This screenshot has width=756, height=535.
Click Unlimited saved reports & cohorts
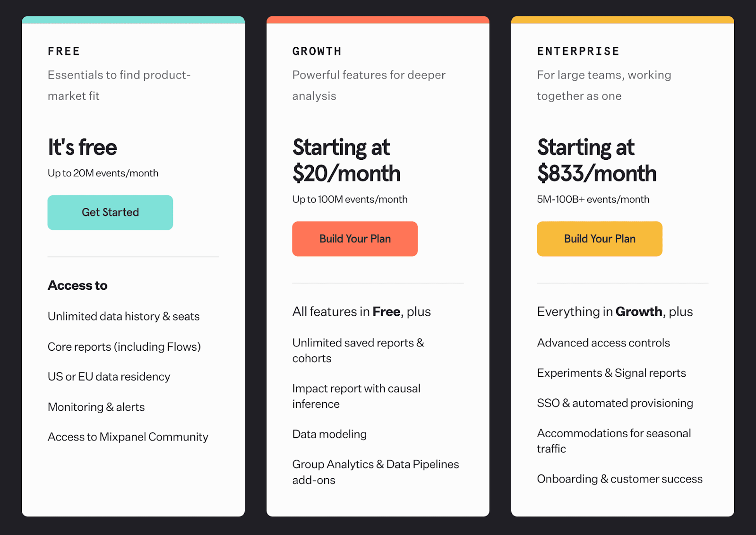pos(358,350)
